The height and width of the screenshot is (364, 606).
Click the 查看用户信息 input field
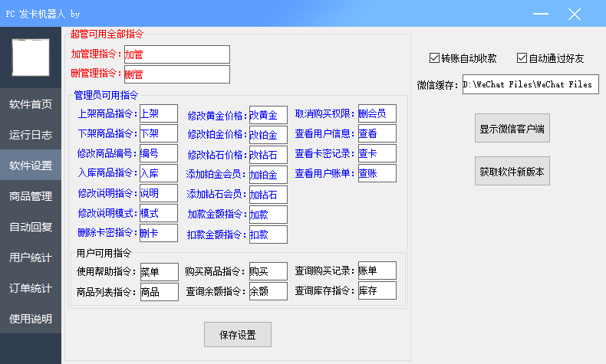(x=377, y=133)
